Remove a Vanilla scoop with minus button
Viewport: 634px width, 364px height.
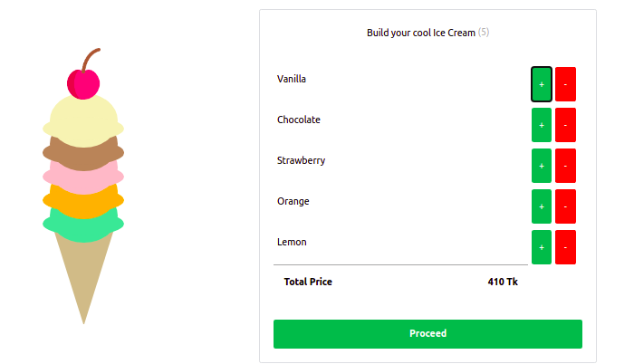pos(565,84)
